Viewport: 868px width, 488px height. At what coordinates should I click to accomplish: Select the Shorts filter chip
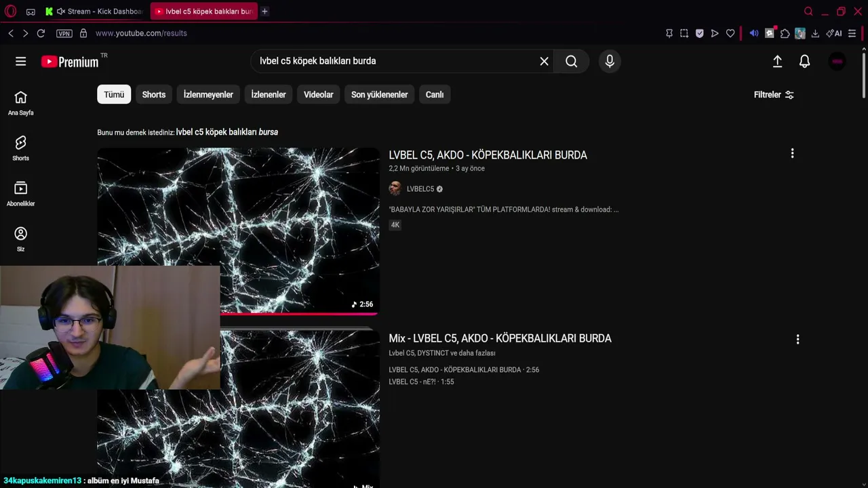pyautogui.click(x=154, y=95)
